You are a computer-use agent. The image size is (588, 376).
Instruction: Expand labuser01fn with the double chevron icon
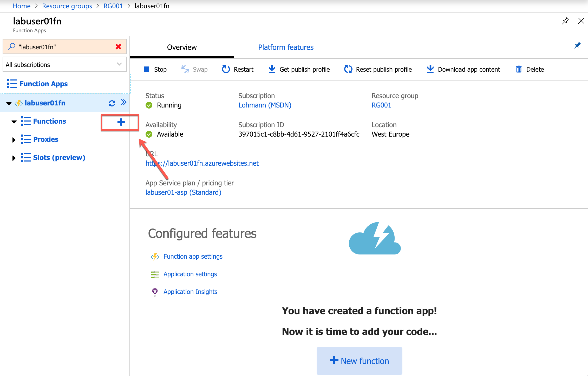(x=124, y=102)
